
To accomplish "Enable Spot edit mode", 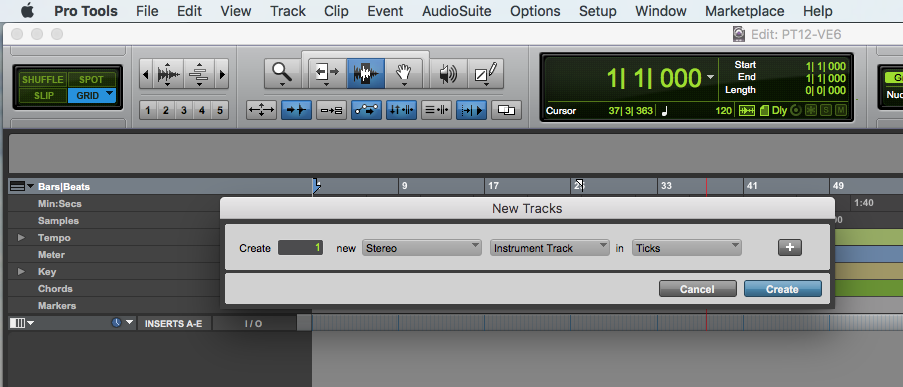I will (x=92, y=80).
